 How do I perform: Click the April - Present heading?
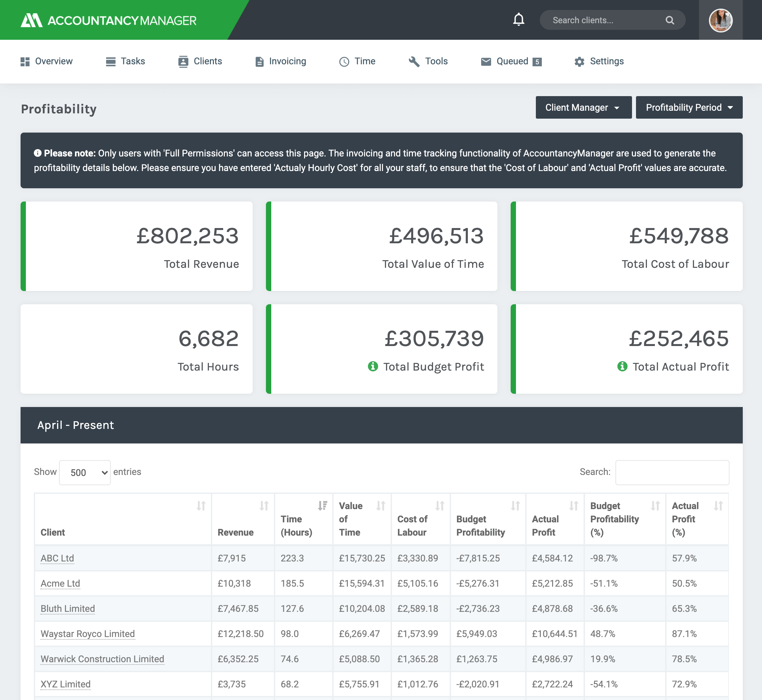pyautogui.click(x=75, y=425)
